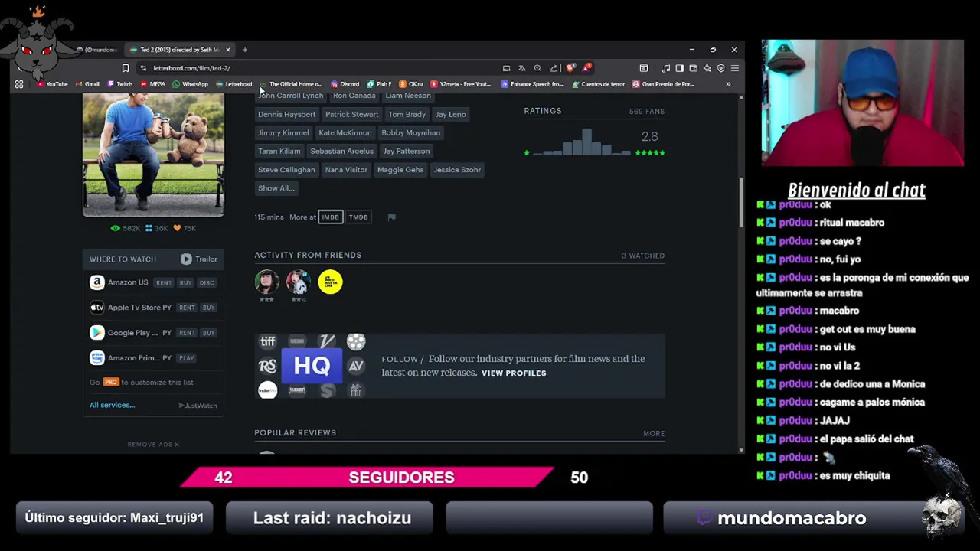Close the Ted 2 browser tab

pos(227,50)
